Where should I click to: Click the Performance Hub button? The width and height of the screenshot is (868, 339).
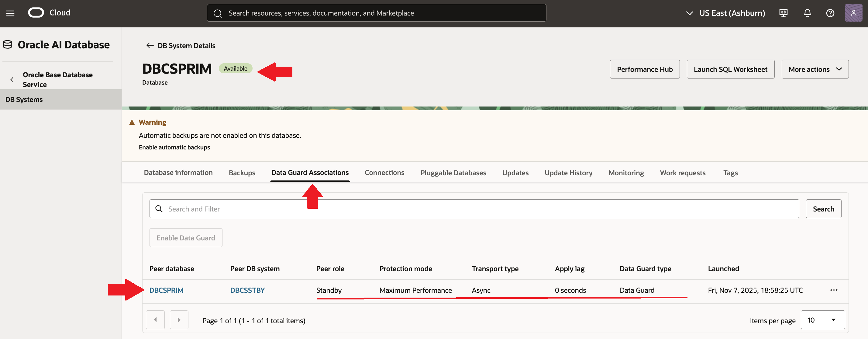(644, 69)
